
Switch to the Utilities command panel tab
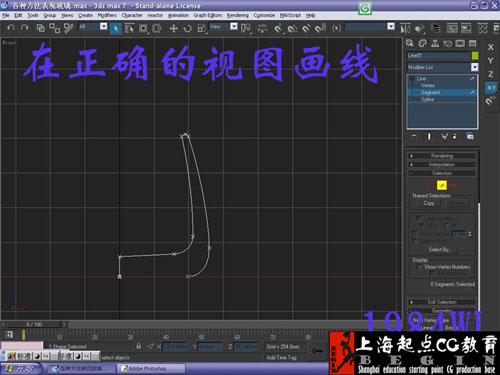coord(473,43)
